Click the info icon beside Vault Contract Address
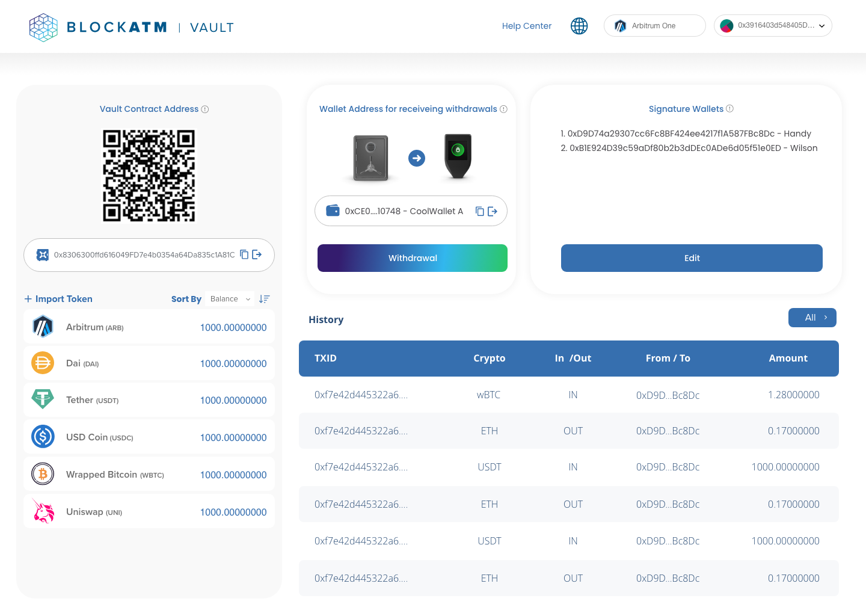 [205, 109]
